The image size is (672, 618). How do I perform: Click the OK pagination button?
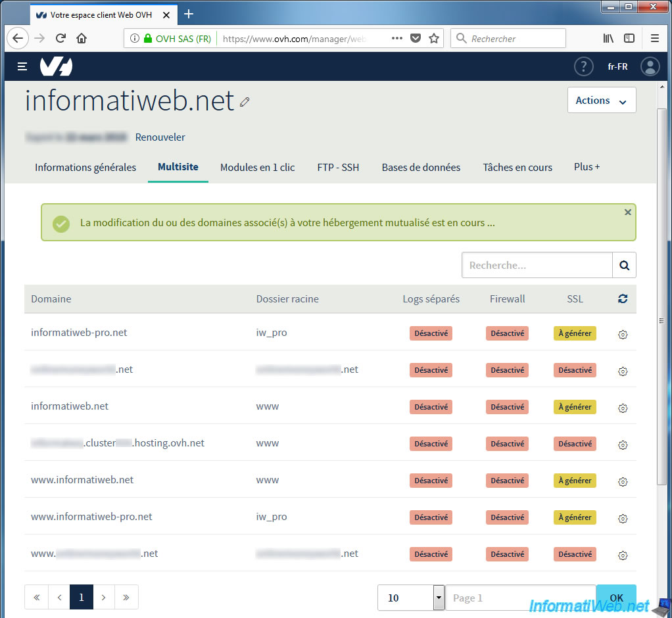click(x=616, y=598)
